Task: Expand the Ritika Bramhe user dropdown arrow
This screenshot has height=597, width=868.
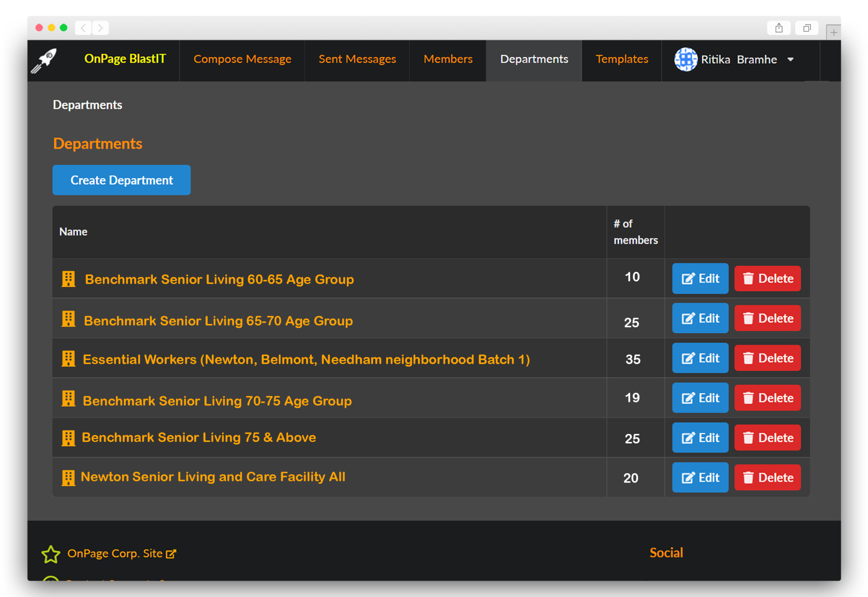Action: point(790,60)
